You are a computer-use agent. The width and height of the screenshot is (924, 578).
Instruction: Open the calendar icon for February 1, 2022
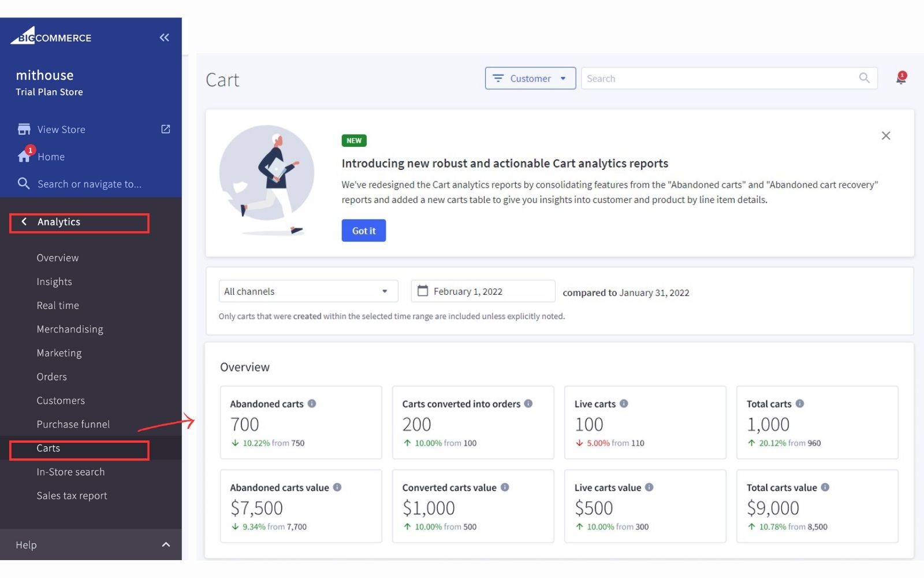coord(423,291)
